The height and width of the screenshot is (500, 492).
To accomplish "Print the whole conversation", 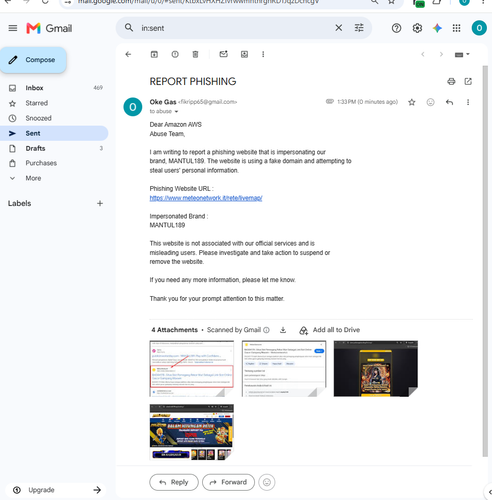I will click(x=451, y=81).
